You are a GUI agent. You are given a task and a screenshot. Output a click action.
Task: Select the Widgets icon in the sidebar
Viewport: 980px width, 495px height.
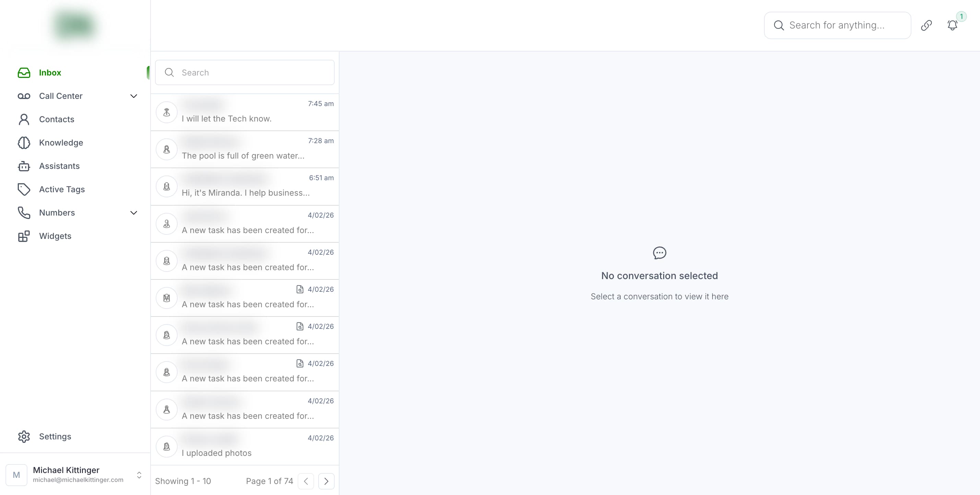24,236
